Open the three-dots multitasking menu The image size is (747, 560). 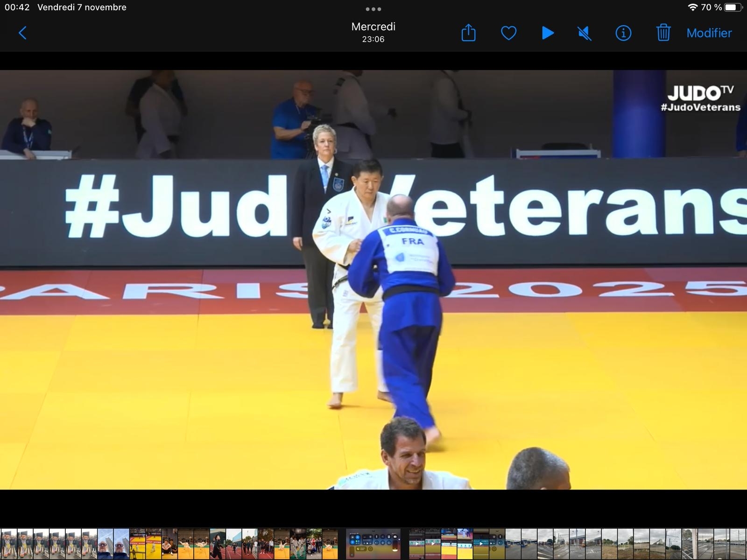pyautogui.click(x=373, y=9)
